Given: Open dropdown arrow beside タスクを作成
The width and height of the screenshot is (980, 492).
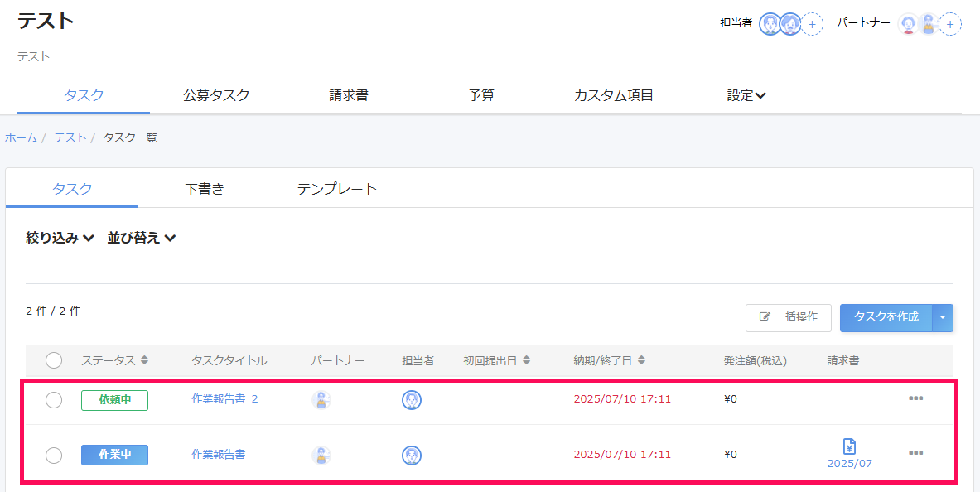Looking at the screenshot, I should [x=943, y=317].
